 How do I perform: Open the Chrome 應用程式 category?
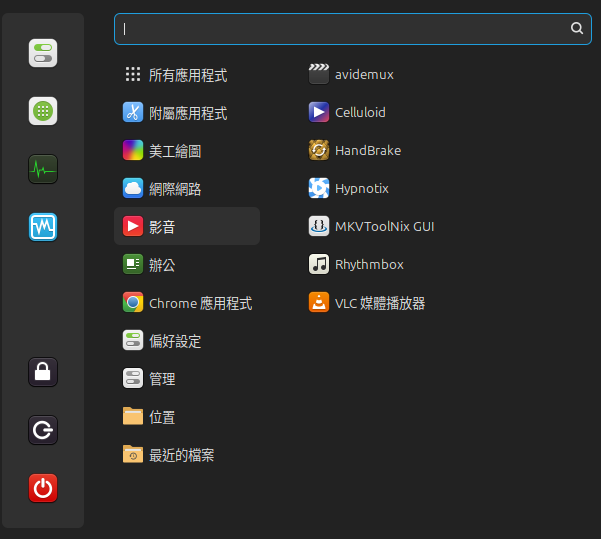coord(187,302)
